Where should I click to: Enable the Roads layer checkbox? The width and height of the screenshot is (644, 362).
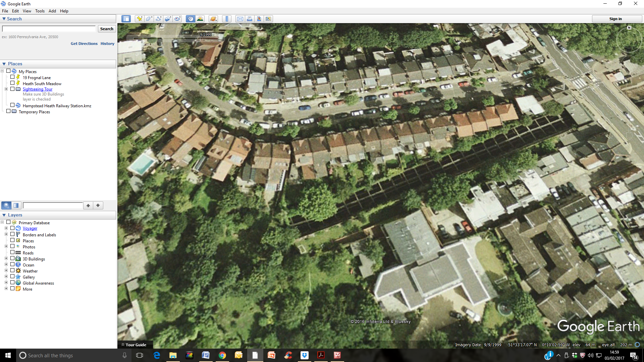[12, 252]
